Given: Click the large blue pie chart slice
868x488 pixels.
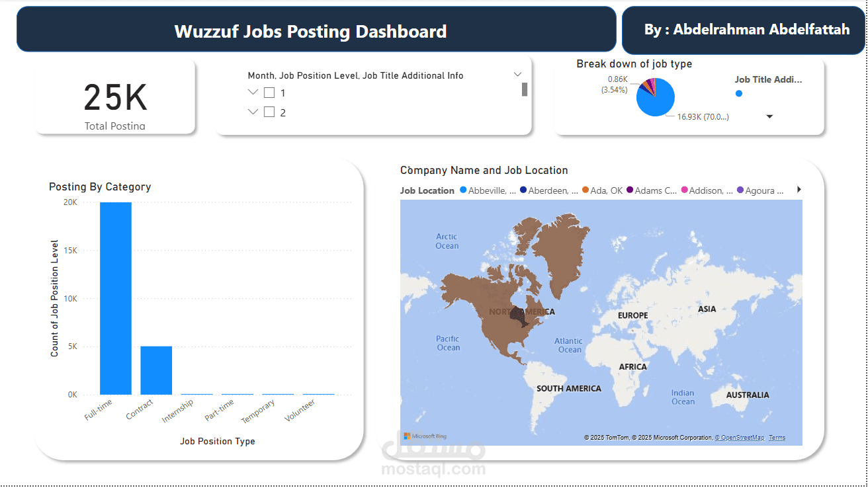Looking at the screenshot, I should coord(657,101).
